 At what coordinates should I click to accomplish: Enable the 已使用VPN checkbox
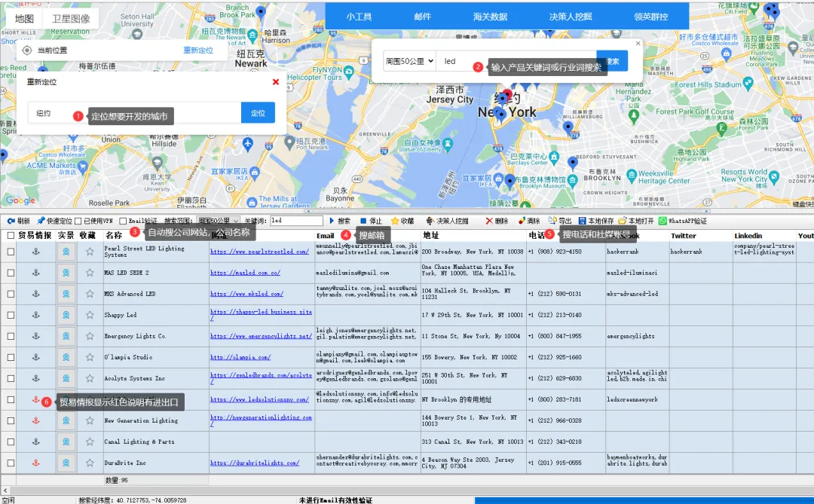click(x=78, y=221)
